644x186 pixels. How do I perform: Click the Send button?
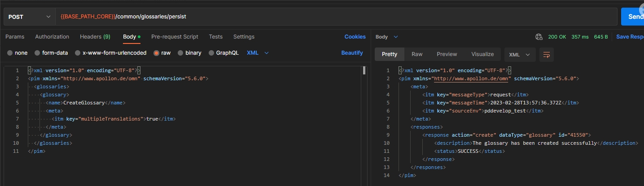(634, 17)
